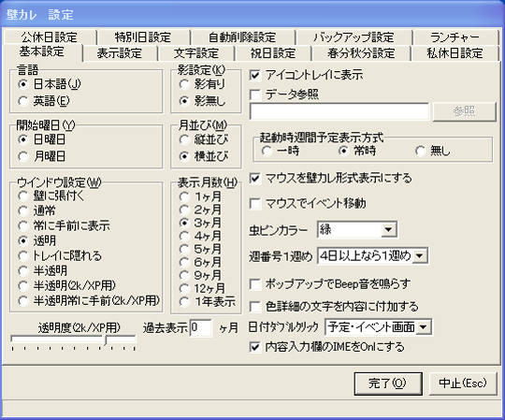Select 半透明常に手前(2k/XP用) option

89,301
